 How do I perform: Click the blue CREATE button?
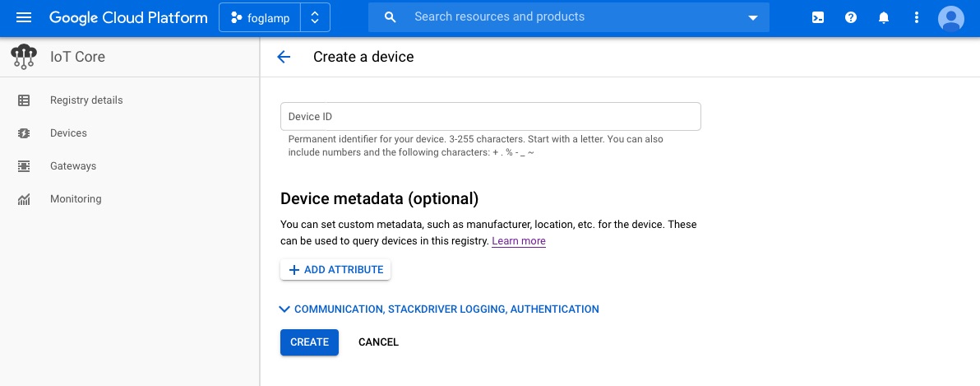(309, 342)
